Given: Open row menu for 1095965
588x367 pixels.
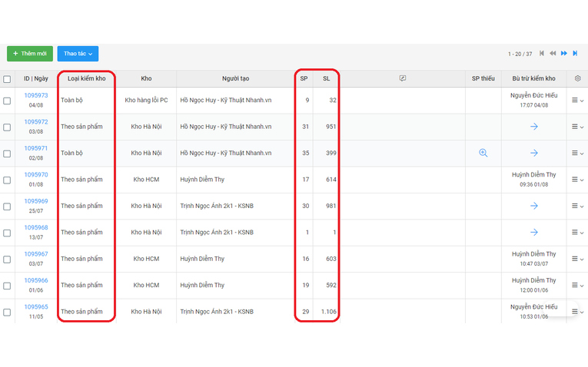Looking at the screenshot, I should (x=577, y=312).
